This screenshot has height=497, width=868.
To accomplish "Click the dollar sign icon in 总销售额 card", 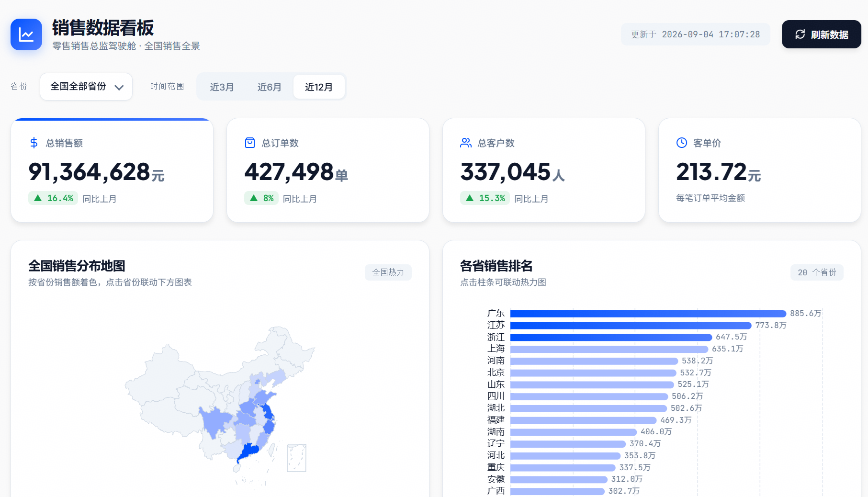I will 34,143.
